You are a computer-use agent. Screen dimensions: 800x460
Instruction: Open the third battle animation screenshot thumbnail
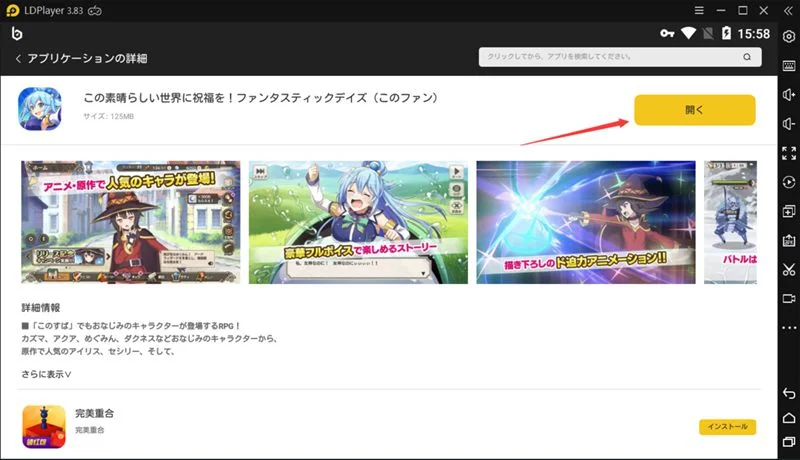click(586, 222)
